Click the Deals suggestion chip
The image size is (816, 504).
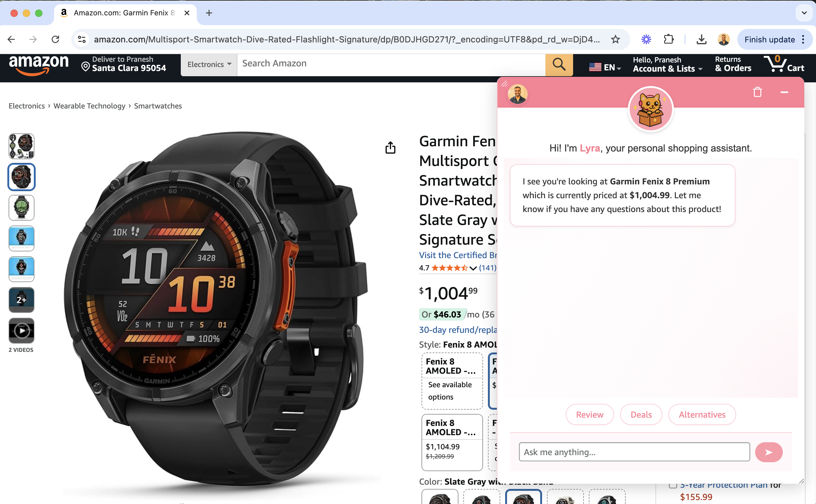click(641, 414)
